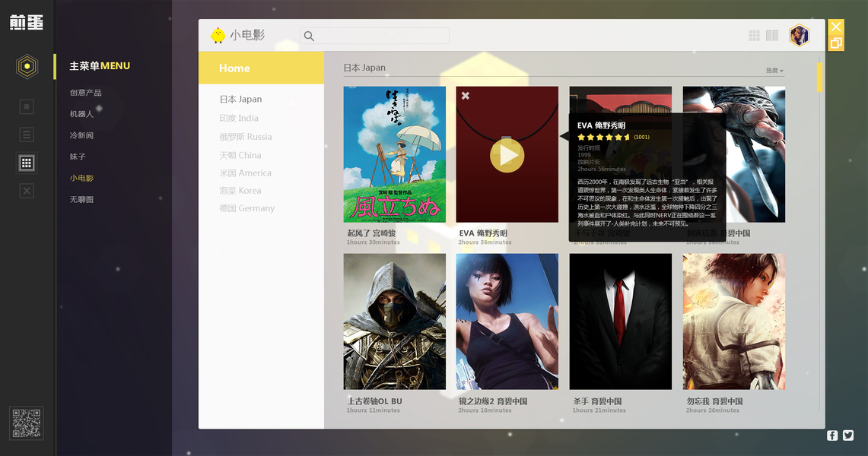Viewport: 868px width, 456px height.
Task: Click 1hours 21minutes under 杀手
Action: click(599, 410)
